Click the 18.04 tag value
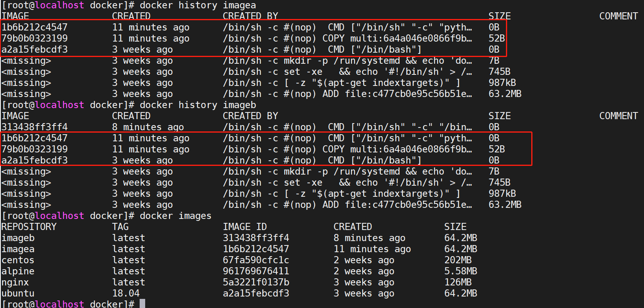The height and width of the screenshot is (308, 644). click(x=126, y=293)
